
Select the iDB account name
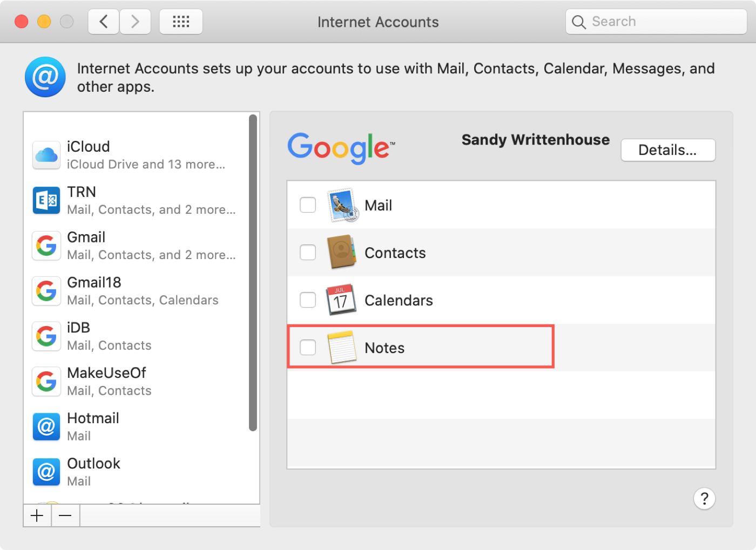click(x=79, y=328)
